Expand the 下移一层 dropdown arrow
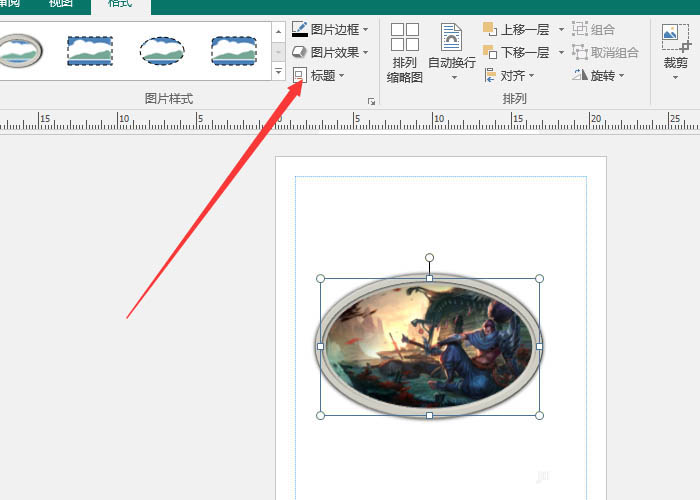 pyautogui.click(x=561, y=53)
